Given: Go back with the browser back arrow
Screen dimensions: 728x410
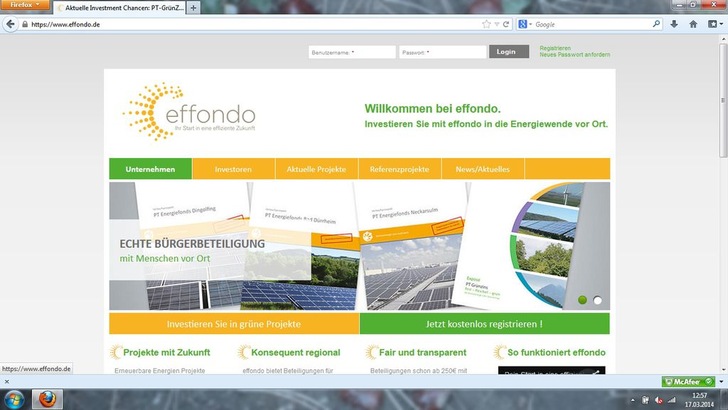Looking at the screenshot, I should click(10, 24).
